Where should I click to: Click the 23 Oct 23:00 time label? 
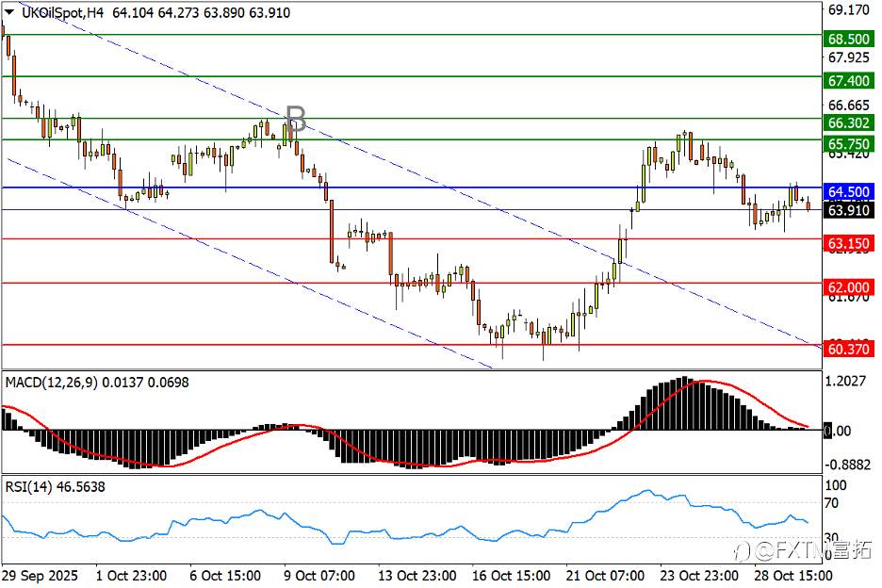[x=699, y=576]
